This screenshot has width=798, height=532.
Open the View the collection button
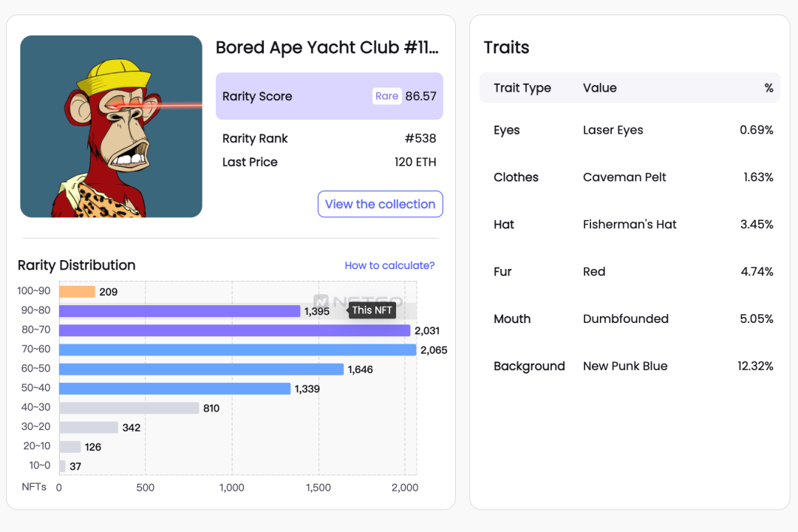[380, 204]
